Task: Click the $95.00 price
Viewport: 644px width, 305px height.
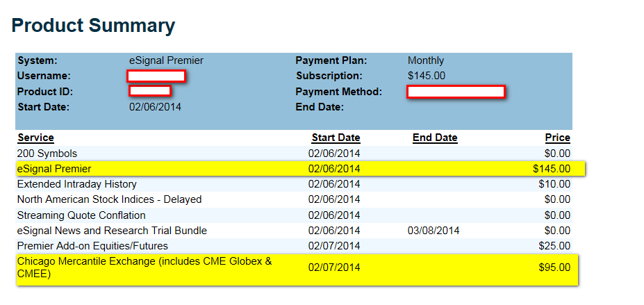Action: 554,267
